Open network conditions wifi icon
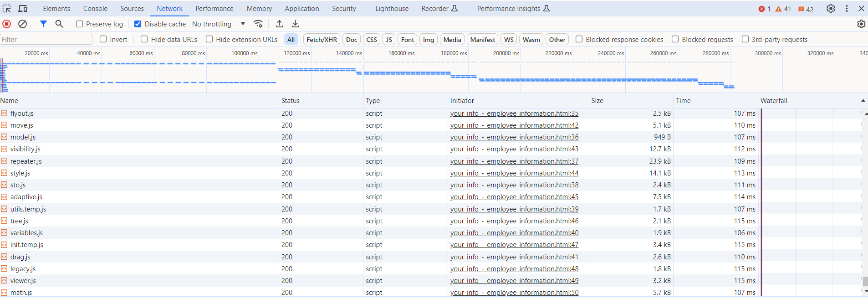The height and width of the screenshot is (299, 868). point(258,24)
